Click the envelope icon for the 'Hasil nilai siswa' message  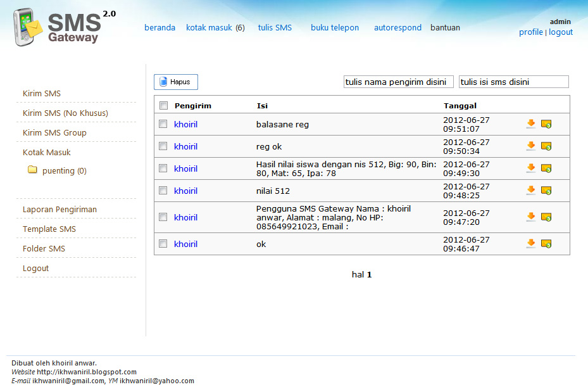pos(546,168)
